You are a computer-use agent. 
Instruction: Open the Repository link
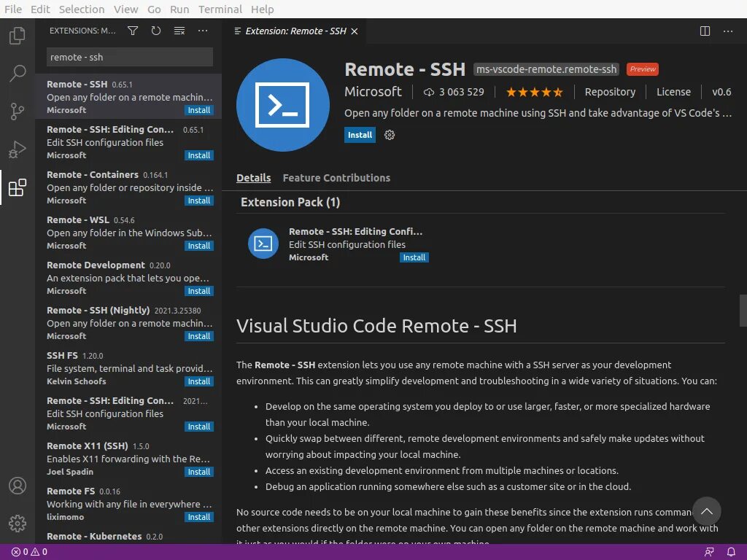point(610,92)
